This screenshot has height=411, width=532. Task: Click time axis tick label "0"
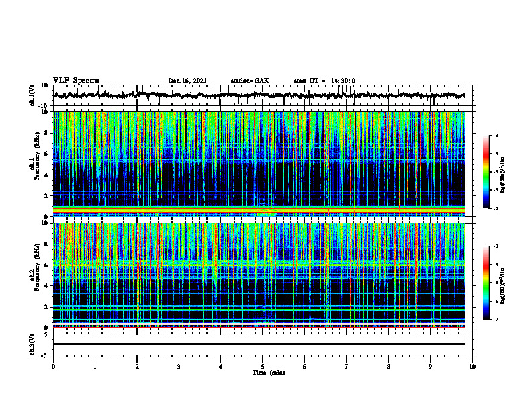coord(53,367)
